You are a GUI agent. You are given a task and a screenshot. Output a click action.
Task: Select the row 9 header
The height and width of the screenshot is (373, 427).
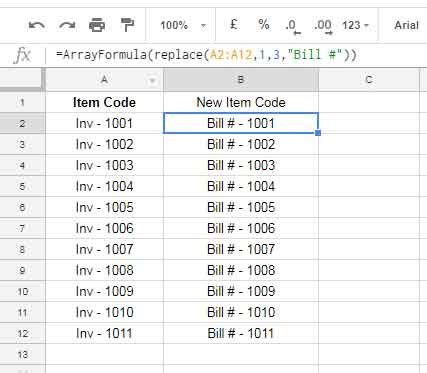click(22, 270)
